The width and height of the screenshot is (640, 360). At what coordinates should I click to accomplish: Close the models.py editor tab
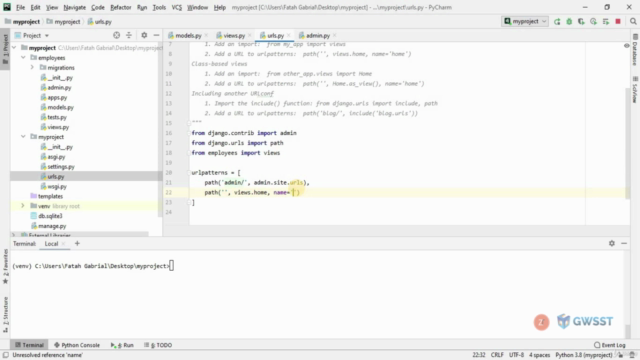207,36
